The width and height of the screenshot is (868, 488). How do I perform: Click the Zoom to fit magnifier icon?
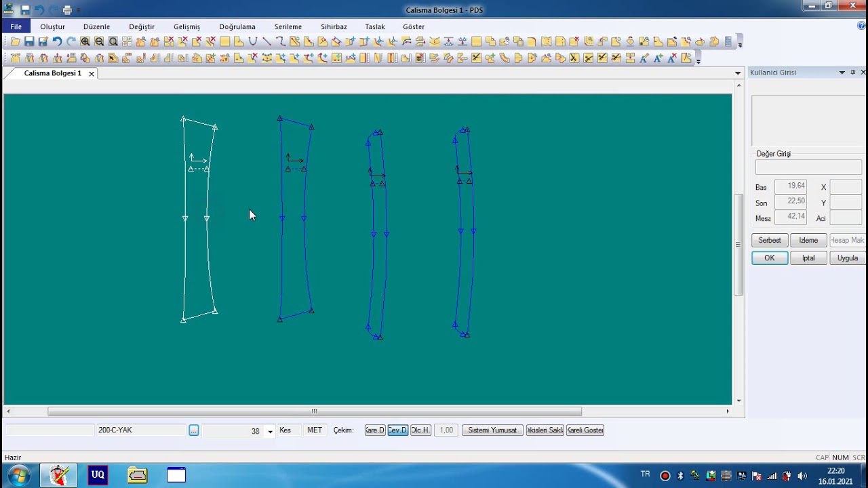(113, 41)
